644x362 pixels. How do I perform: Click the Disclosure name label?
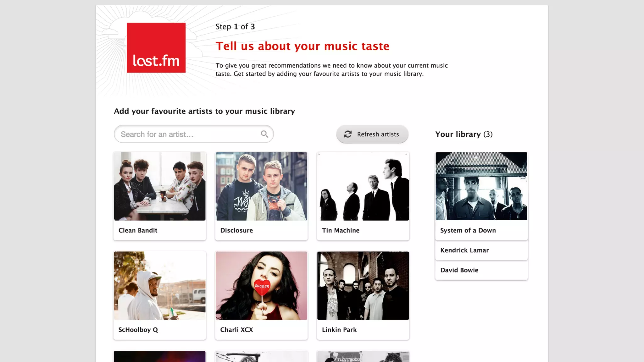coord(236,230)
